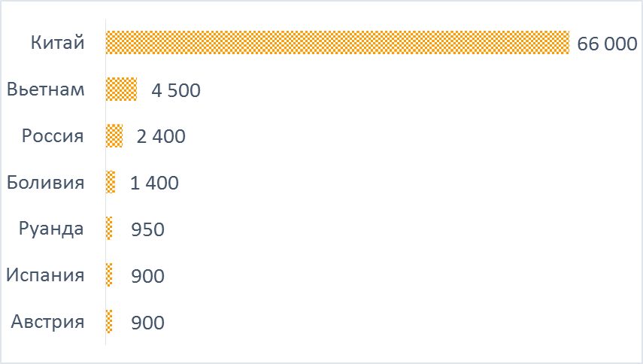Select the 900 label beside Испания

pos(147,276)
